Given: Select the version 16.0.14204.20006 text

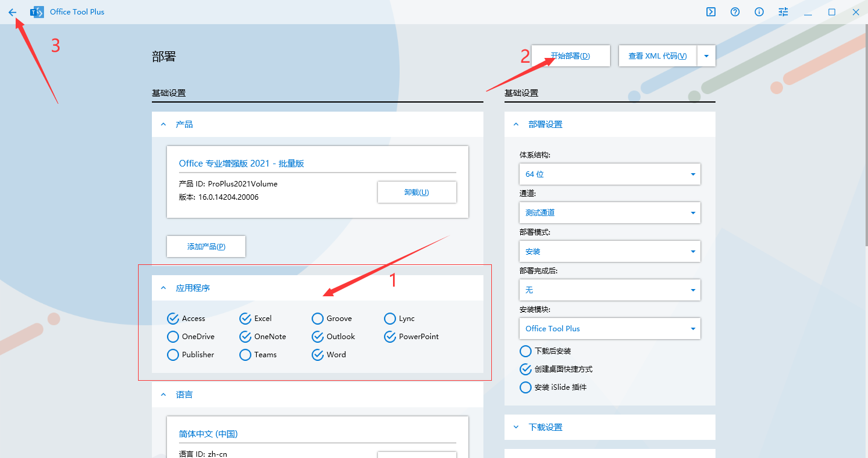Looking at the screenshot, I should 219,197.
